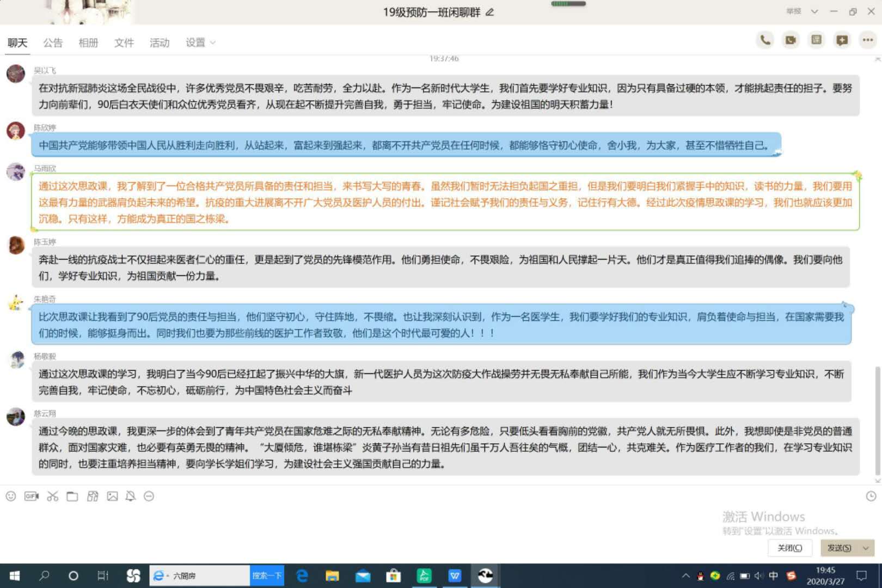Click the 发送(S) send button

pos(840,548)
